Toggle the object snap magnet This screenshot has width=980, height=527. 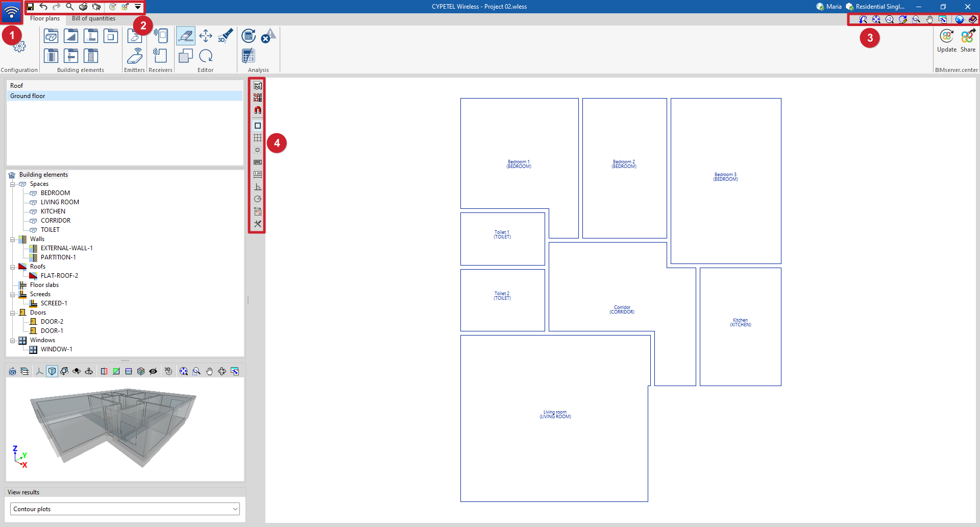(258, 110)
